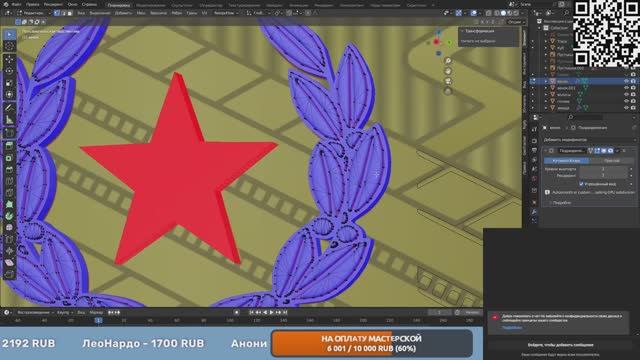Viewport: 640px width, 360px height.
Task: Click the current frame playhead marker
Action: (98, 320)
